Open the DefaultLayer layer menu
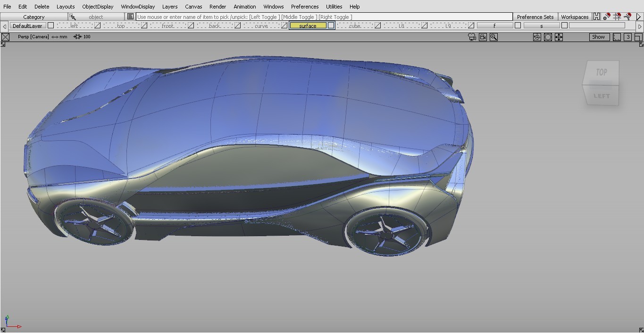Image resolution: width=644 pixels, height=333 pixels. (x=28, y=26)
